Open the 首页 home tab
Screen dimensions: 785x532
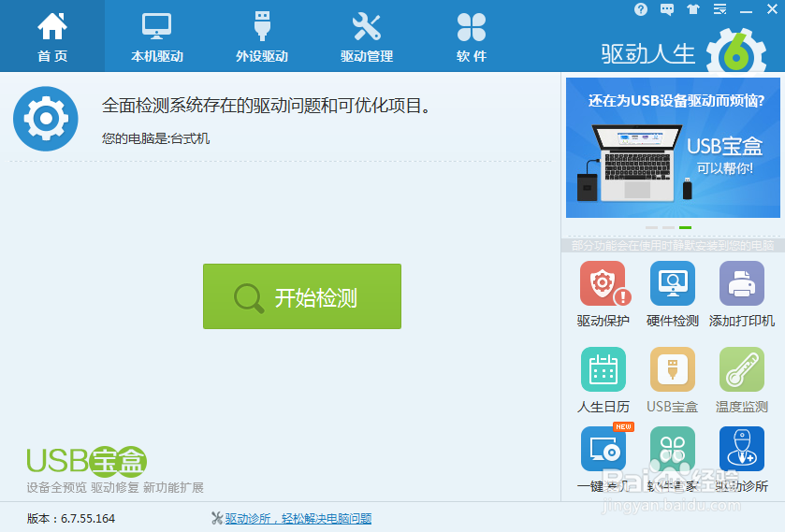click(x=52, y=36)
